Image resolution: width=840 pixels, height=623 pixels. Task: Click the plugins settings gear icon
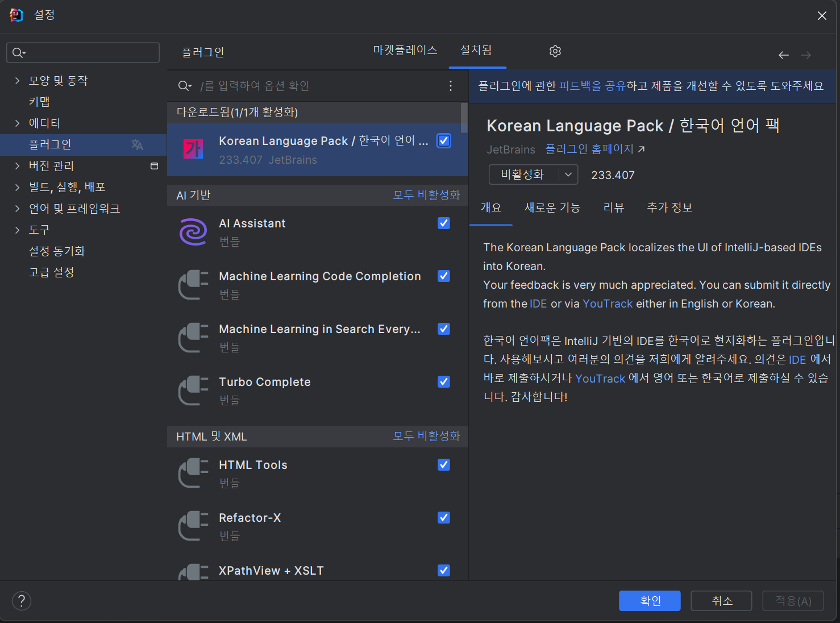[555, 51]
